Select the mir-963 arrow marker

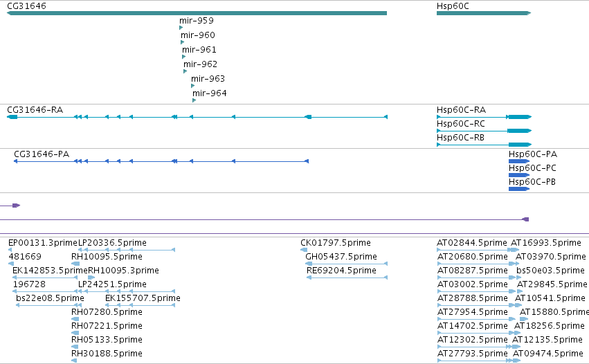pyautogui.click(x=192, y=86)
